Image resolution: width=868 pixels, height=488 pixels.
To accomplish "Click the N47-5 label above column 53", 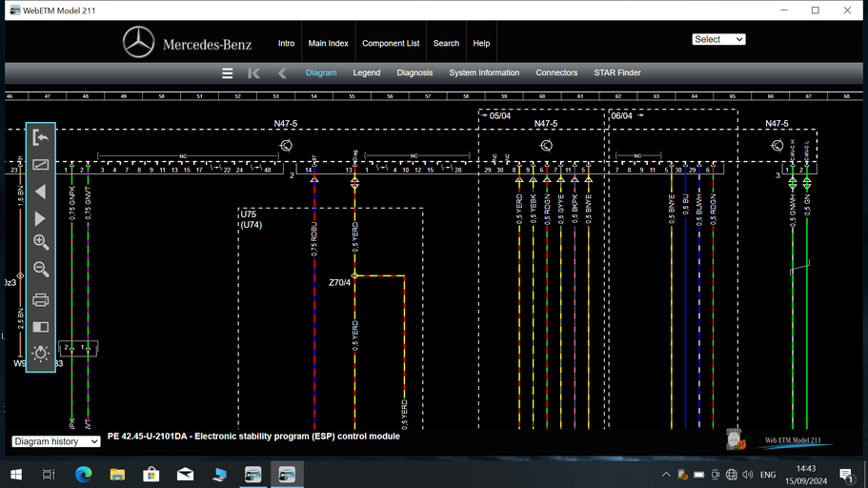I will click(x=286, y=124).
